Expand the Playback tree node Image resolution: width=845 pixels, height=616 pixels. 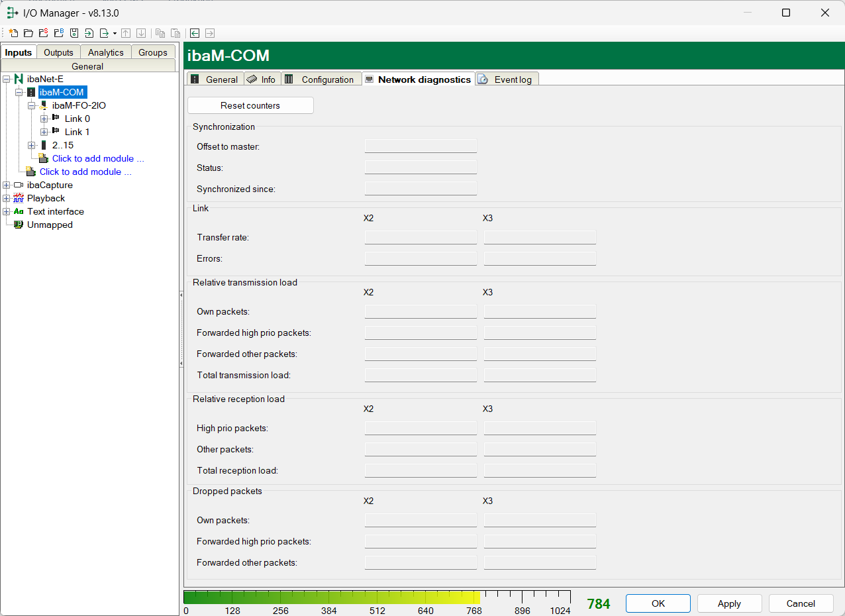[x=7, y=198]
